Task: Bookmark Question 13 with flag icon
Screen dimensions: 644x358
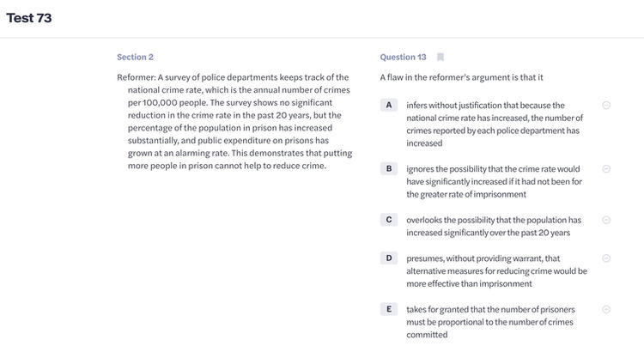Action: (440, 58)
